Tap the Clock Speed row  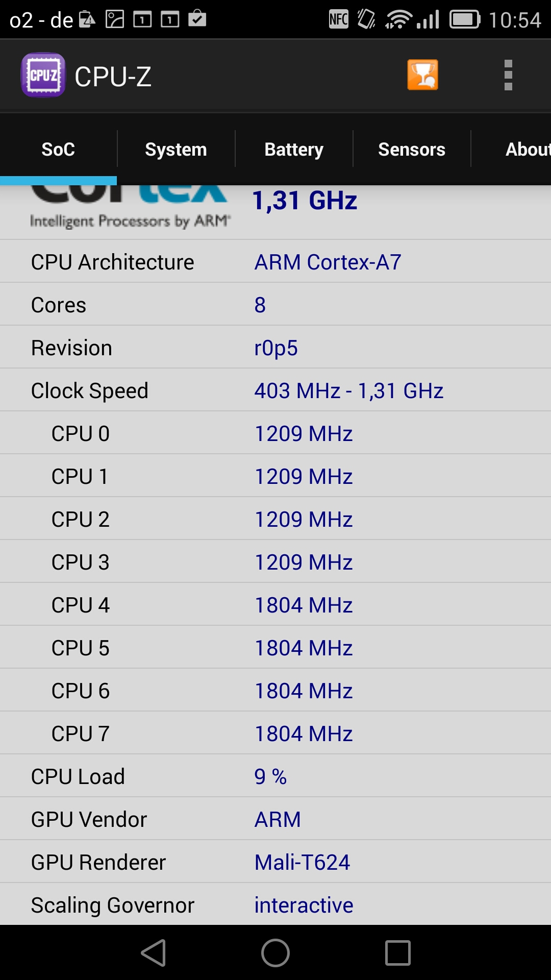click(x=275, y=390)
